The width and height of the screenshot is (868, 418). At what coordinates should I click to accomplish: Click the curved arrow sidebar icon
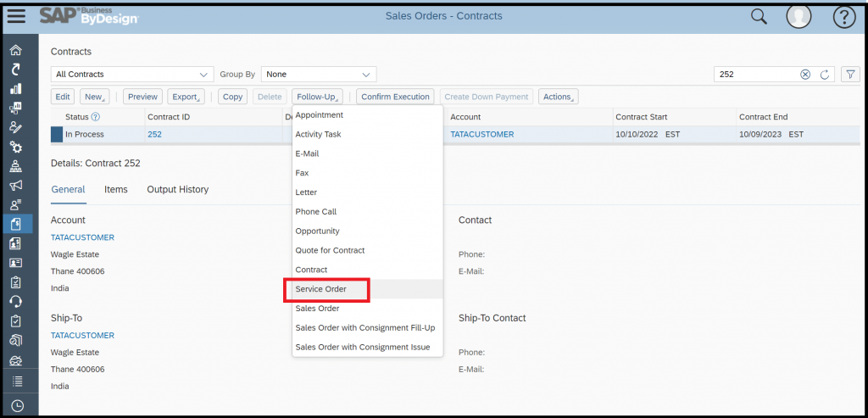16,70
